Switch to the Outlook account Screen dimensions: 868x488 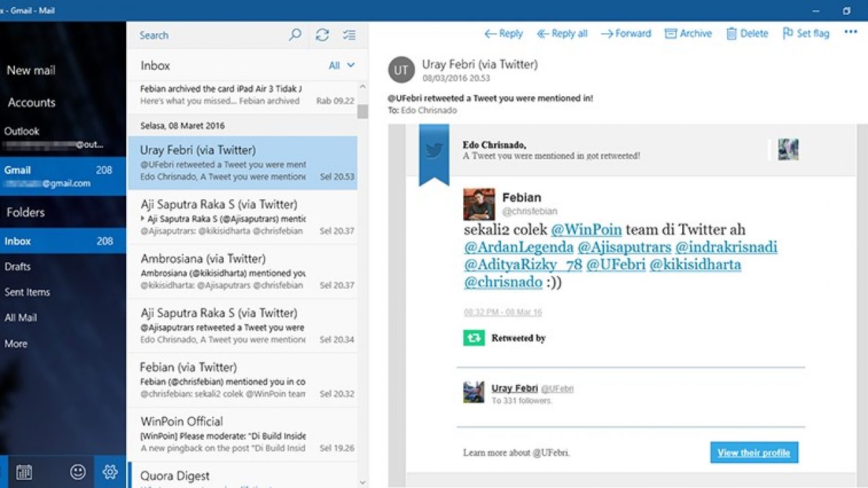pyautogui.click(x=63, y=138)
